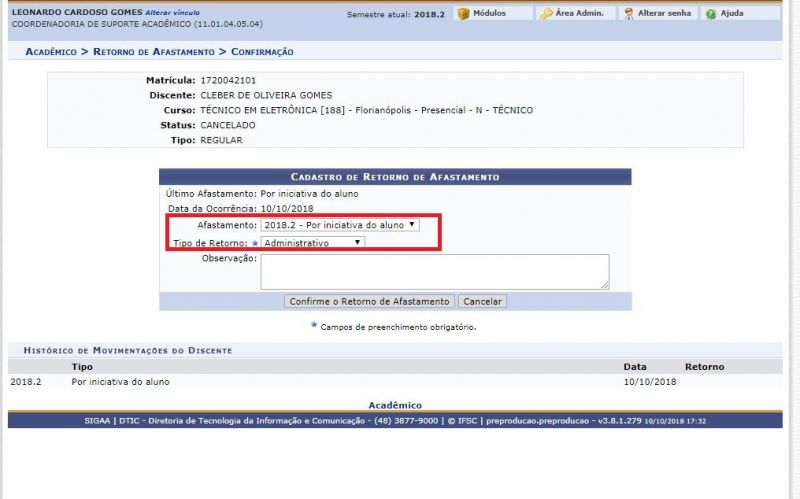Grab the Observação textarea resize handle
The width and height of the screenshot is (800, 499).
point(604,284)
